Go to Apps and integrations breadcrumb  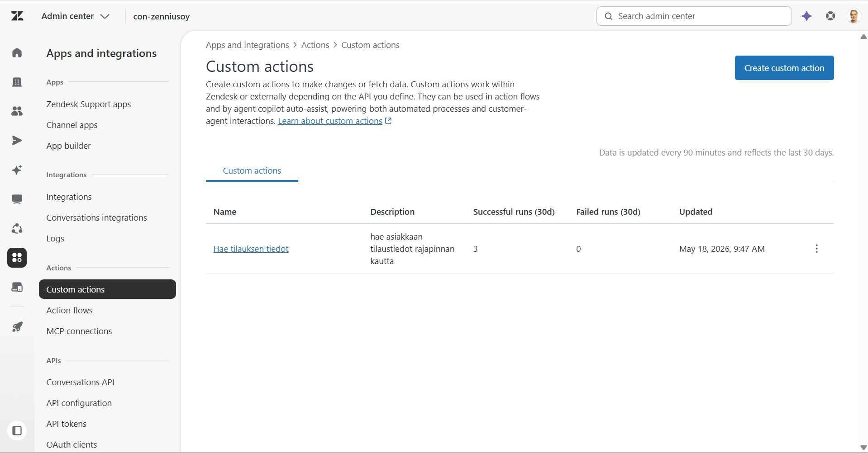pos(247,45)
